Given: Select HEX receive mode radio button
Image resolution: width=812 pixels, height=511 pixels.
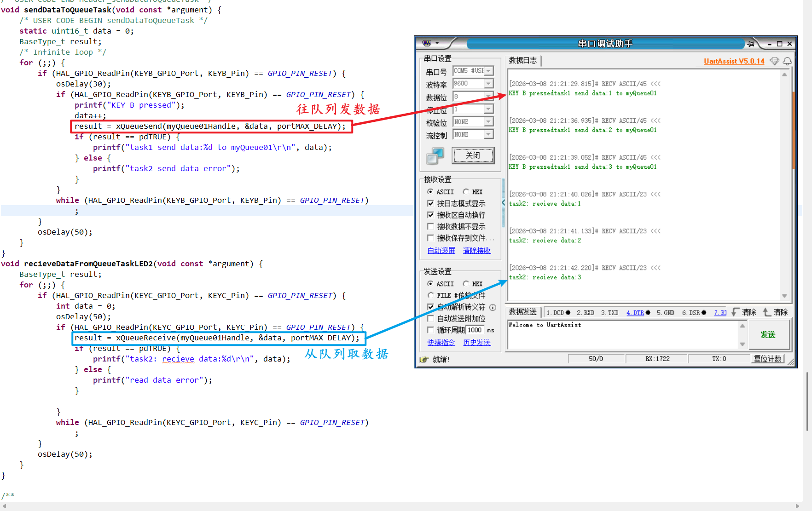Looking at the screenshot, I should pyautogui.click(x=466, y=192).
